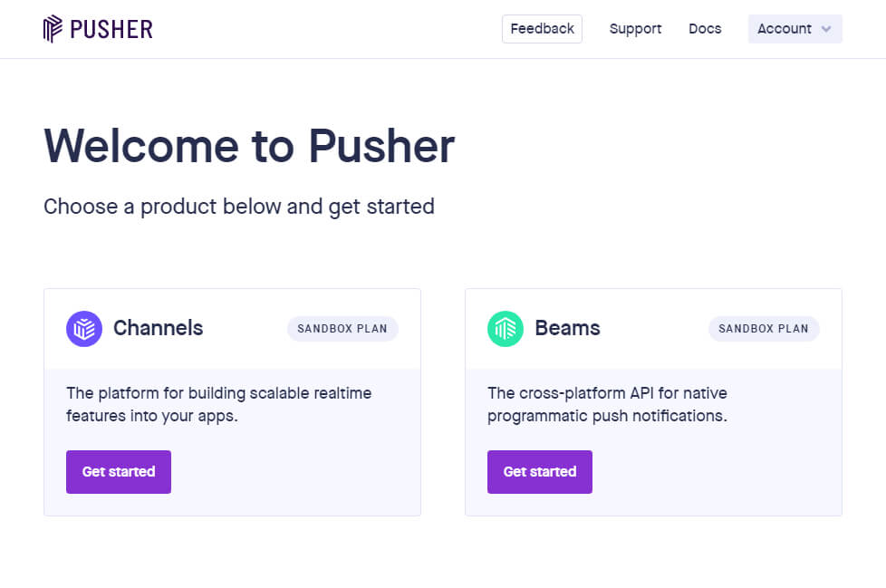Click the empty header area of the Beams card

652,328
